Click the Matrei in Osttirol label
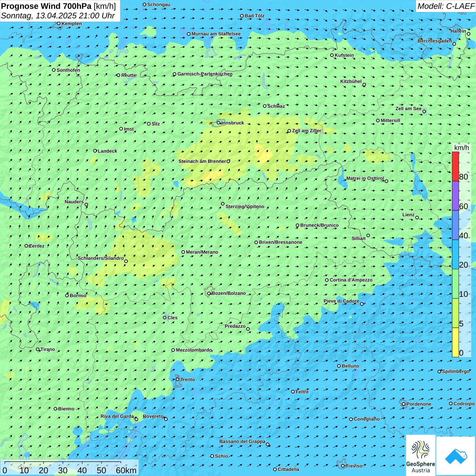 365,178
